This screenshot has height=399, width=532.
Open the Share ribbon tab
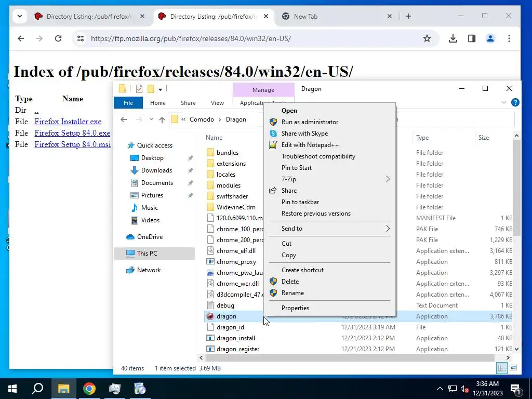click(188, 103)
